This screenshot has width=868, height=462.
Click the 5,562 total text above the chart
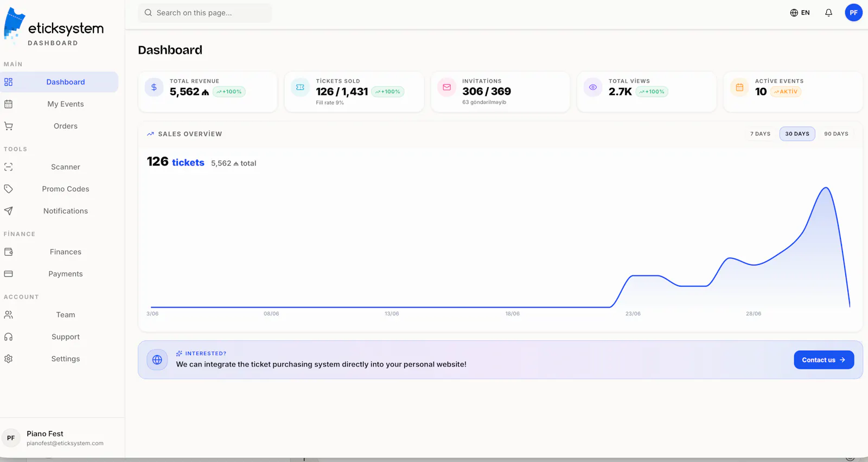pyautogui.click(x=233, y=163)
